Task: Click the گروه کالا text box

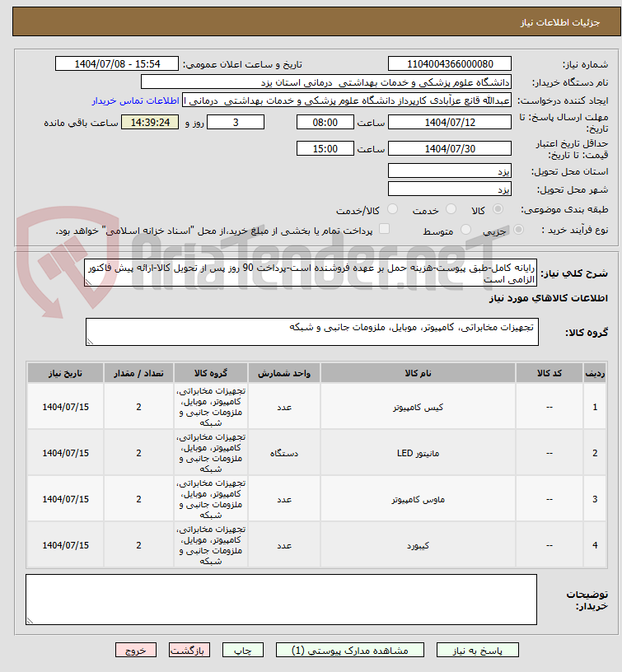Action: tap(312, 332)
